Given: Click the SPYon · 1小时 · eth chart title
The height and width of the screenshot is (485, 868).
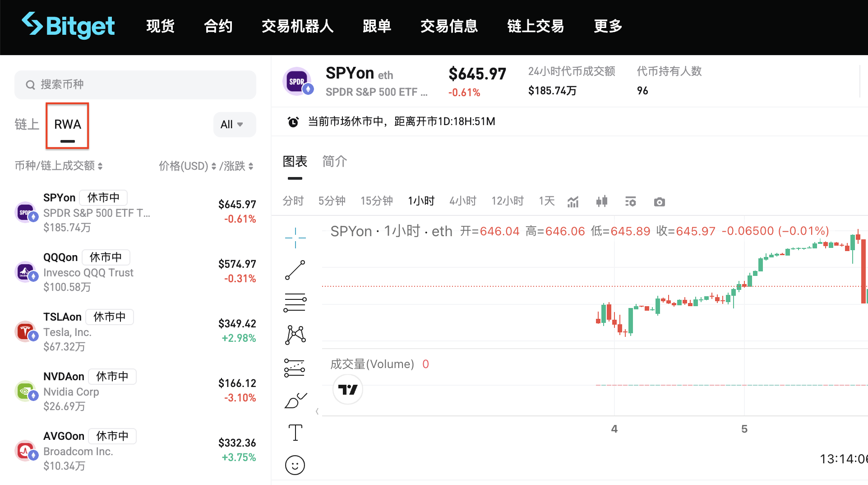Looking at the screenshot, I should click(391, 231).
